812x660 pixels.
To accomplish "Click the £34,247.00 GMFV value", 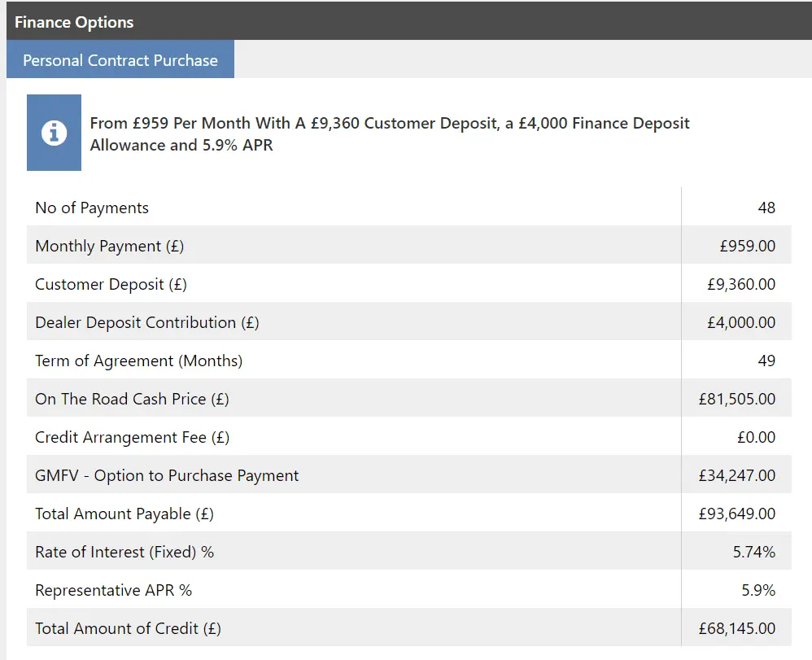I will click(x=736, y=475).
